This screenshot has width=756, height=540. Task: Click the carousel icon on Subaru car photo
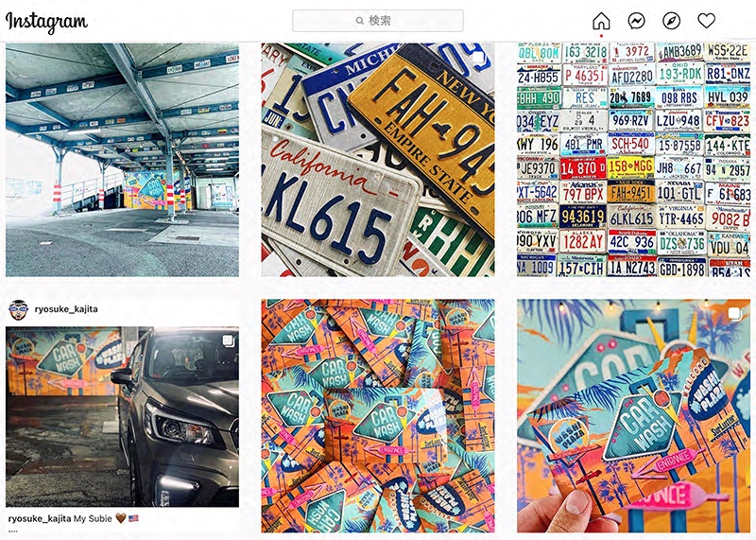(x=228, y=341)
